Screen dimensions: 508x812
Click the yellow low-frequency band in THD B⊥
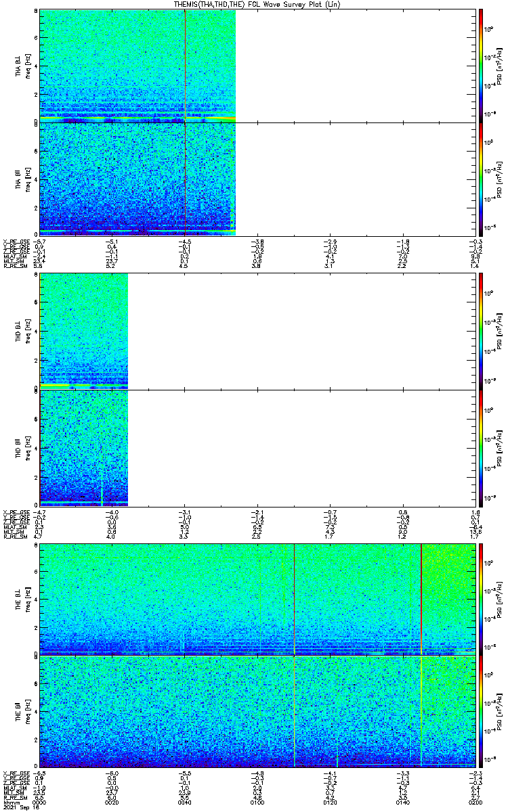[x=83, y=386]
